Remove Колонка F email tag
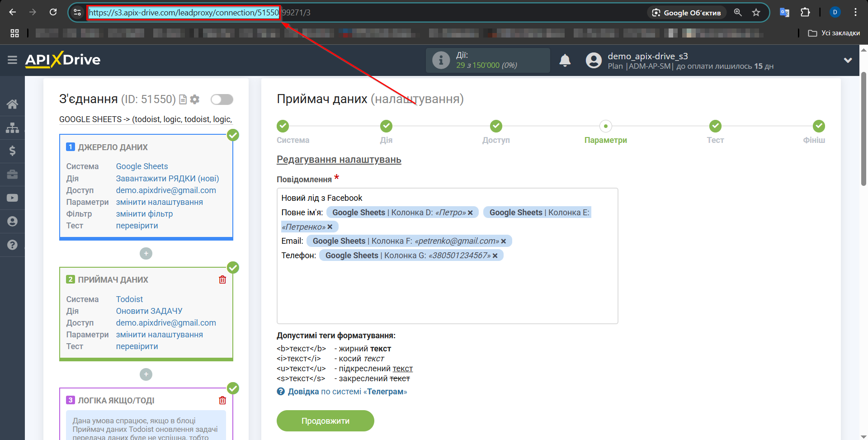The width and height of the screenshot is (868, 440). (x=504, y=241)
